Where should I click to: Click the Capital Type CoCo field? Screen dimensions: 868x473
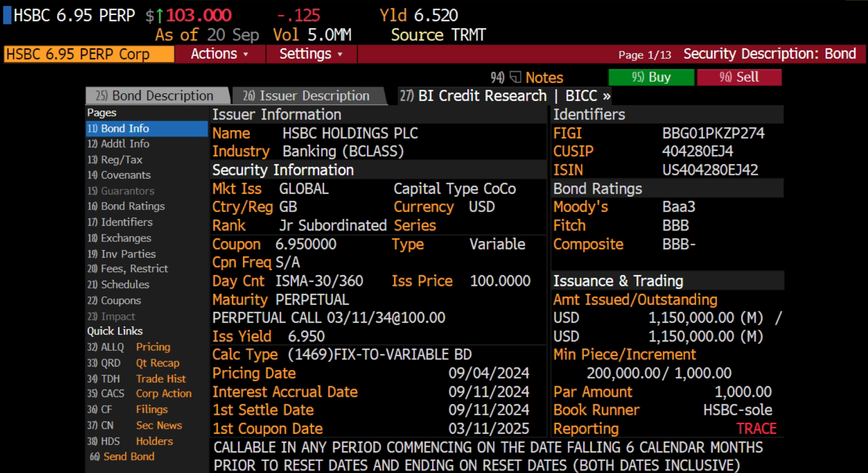(x=455, y=188)
